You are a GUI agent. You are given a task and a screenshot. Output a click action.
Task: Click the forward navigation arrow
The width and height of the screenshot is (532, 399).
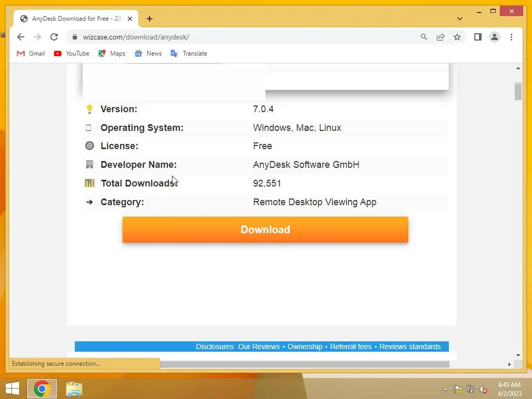pyautogui.click(x=37, y=37)
